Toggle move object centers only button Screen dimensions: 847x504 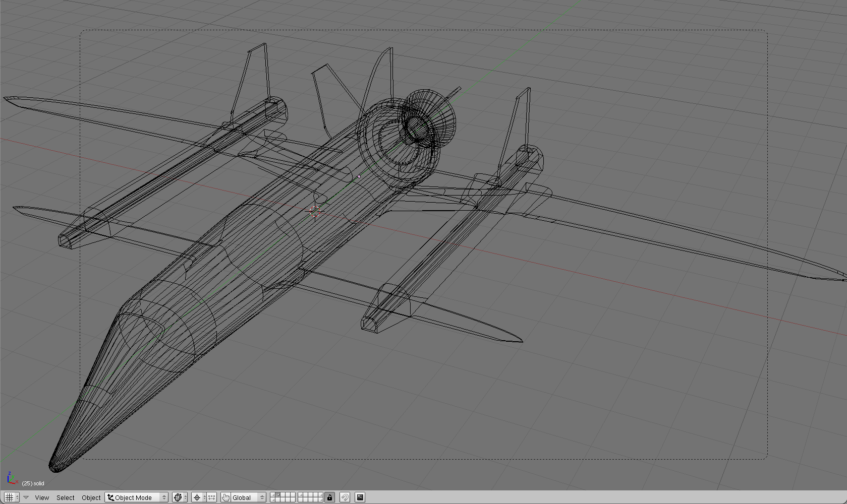(x=211, y=497)
